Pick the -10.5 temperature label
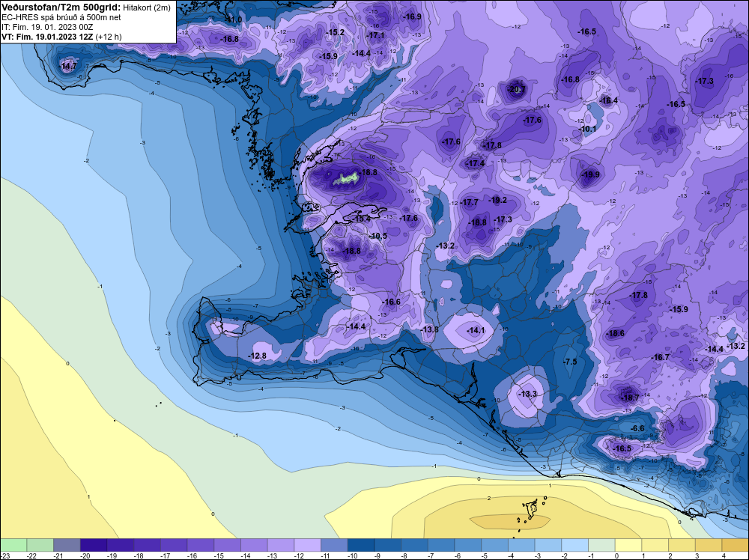Image resolution: width=749 pixels, height=560 pixels. (x=378, y=236)
